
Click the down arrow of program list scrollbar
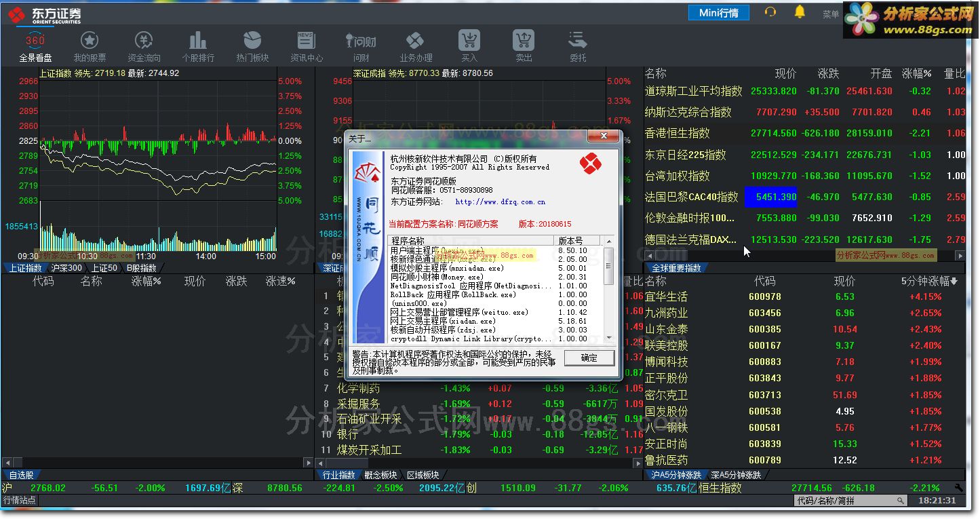tap(608, 337)
